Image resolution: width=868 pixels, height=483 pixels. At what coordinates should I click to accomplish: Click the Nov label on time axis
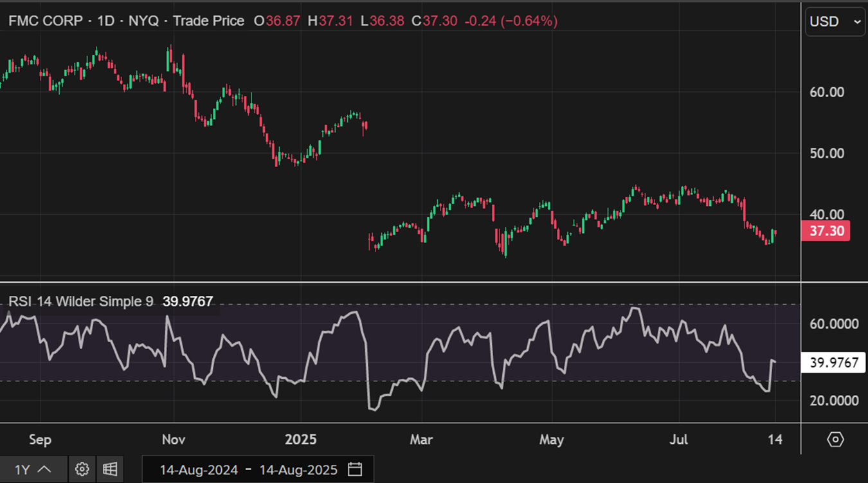pyautogui.click(x=174, y=440)
